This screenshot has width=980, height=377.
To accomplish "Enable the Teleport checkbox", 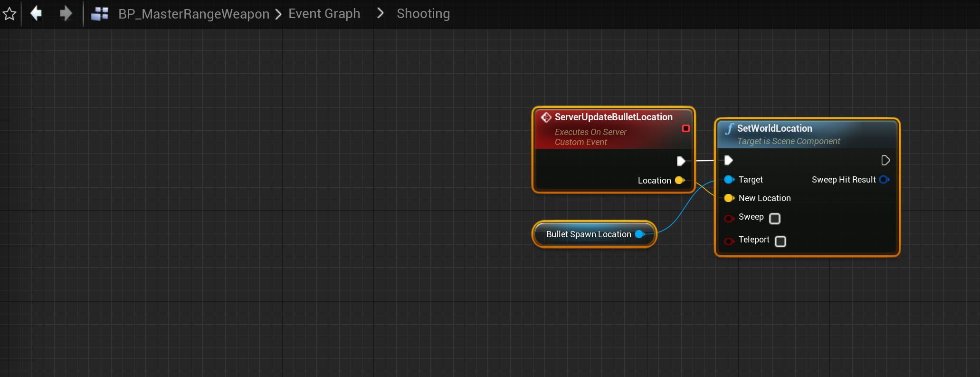I will (x=780, y=242).
